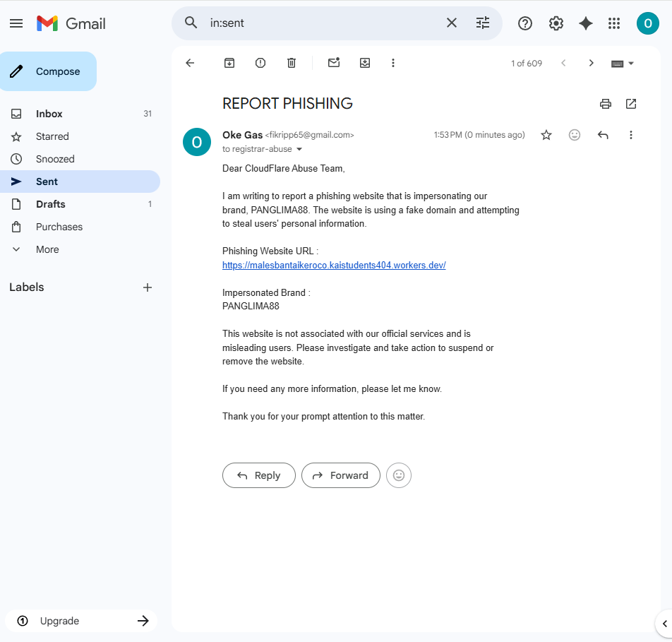The width and height of the screenshot is (672, 642).
Task: Click the sender name Oke Gas
Action: pyautogui.click(x=242, y=135)
